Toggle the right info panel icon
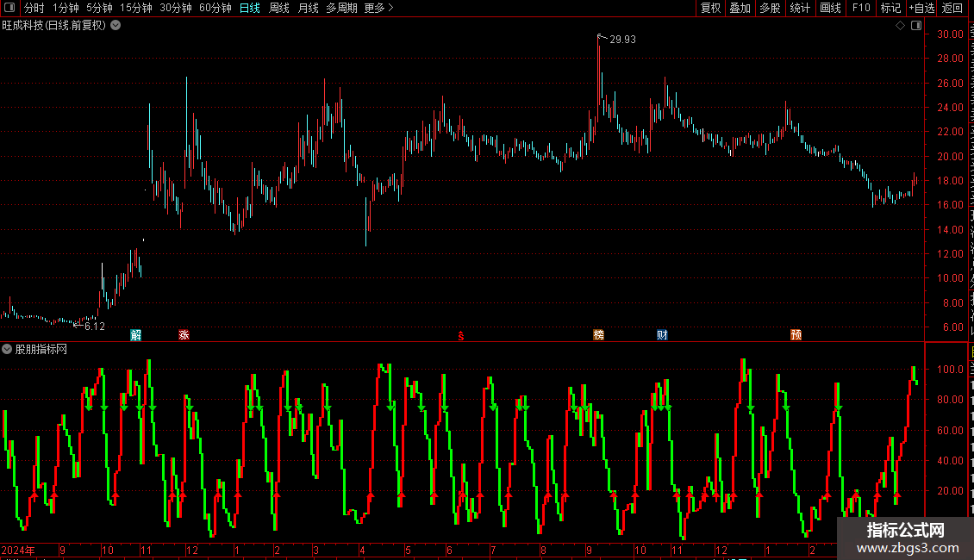Image resolution: width=974 pixels, height=560 pixels. tap(916, 26)
